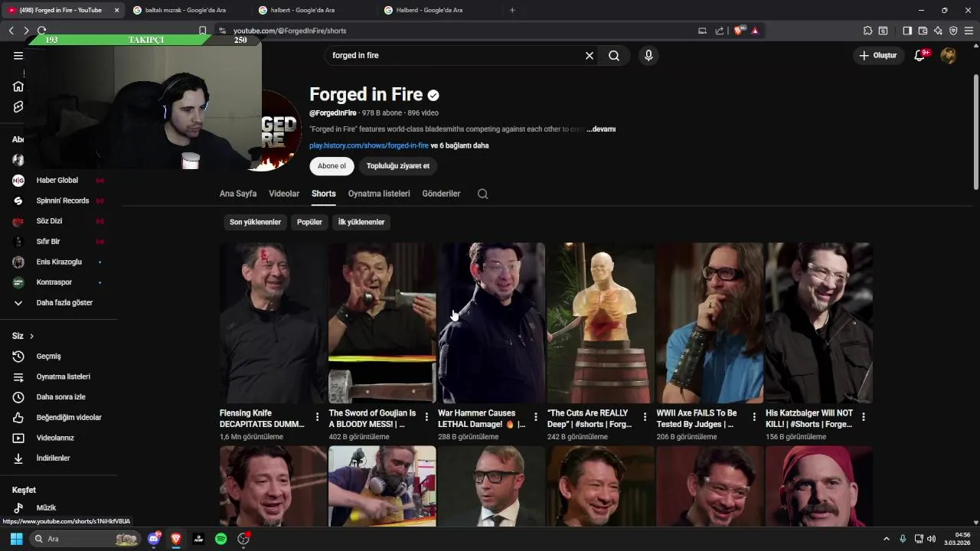Open options for Sword of Goujian short
This screenshot has height=551, width=980.
pyautogui.click(x=426, y=417)
